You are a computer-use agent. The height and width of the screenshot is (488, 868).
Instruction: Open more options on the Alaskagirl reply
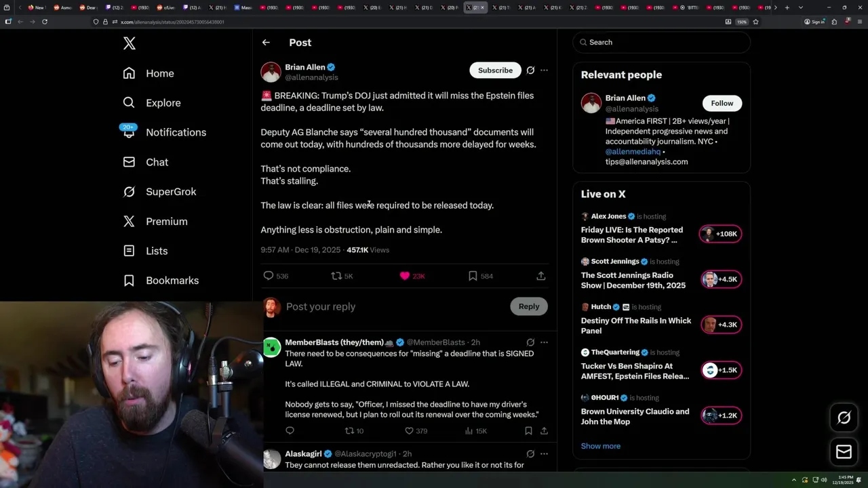coord(544,454)
